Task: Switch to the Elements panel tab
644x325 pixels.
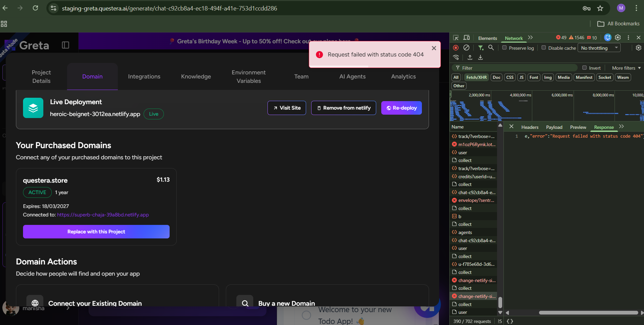Action: tap(488, 38)
